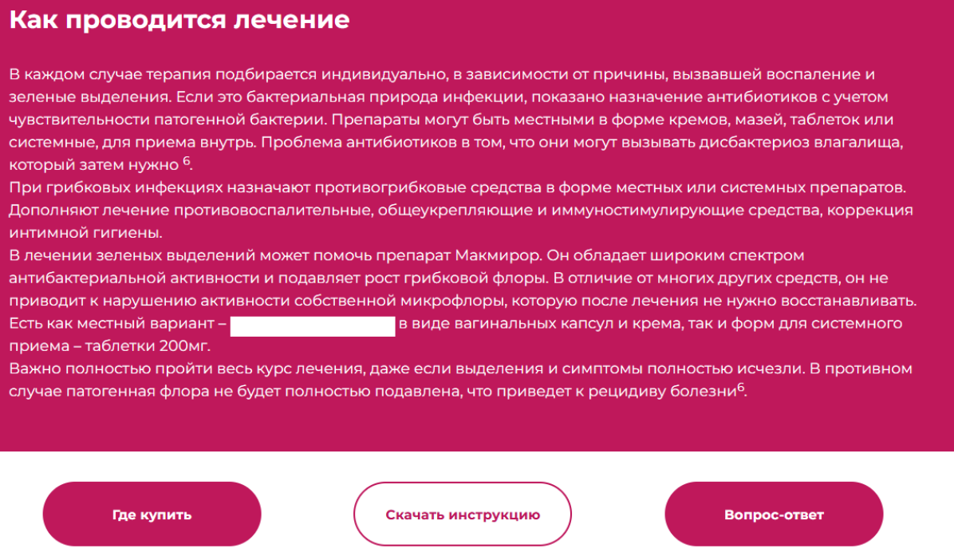Image resolution: width=954 pixels, height=560 pixels.
Task: Click the words "дисбактериоз влагалища"
Action: [x=801, y=143]
